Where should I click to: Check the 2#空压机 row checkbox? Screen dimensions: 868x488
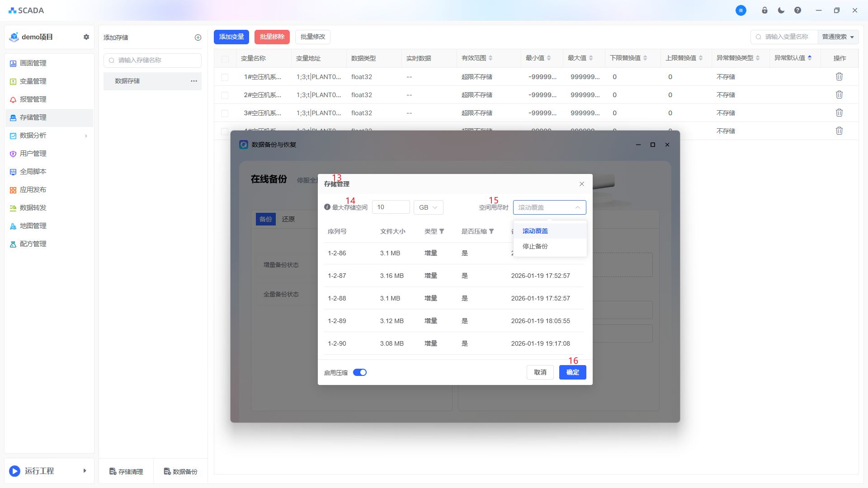(225, 95)
